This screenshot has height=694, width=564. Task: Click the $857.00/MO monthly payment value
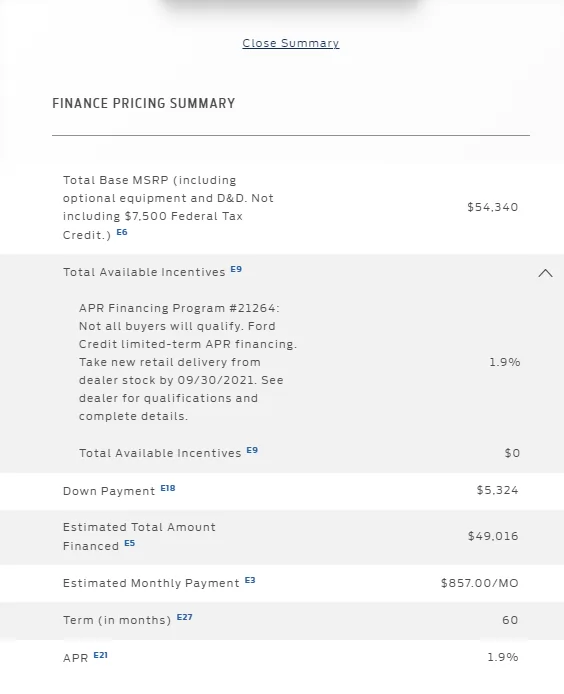pos(479,583)
